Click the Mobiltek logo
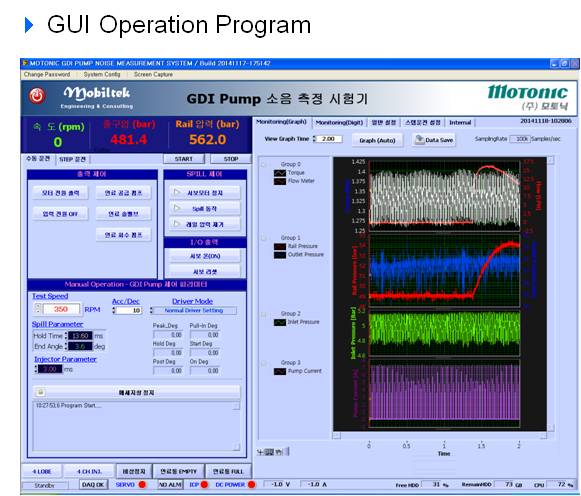Viewport: 581px width, 496px height. 97,97
